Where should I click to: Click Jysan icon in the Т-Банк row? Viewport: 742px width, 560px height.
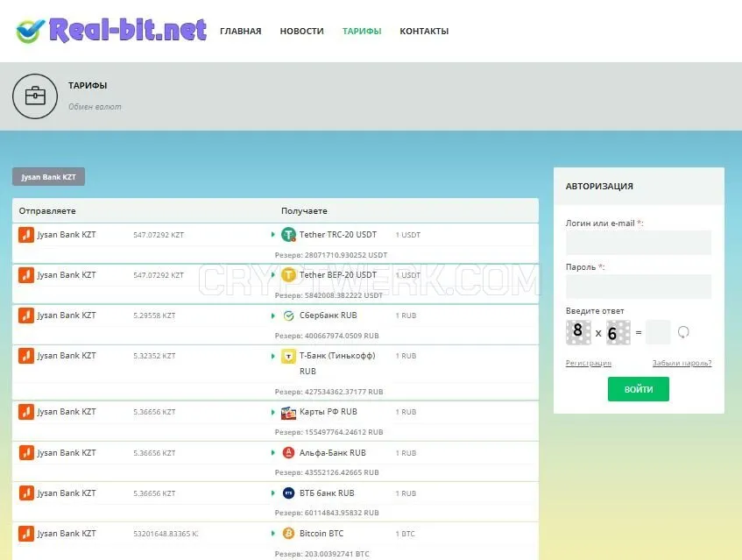click(x=26, y=356)
